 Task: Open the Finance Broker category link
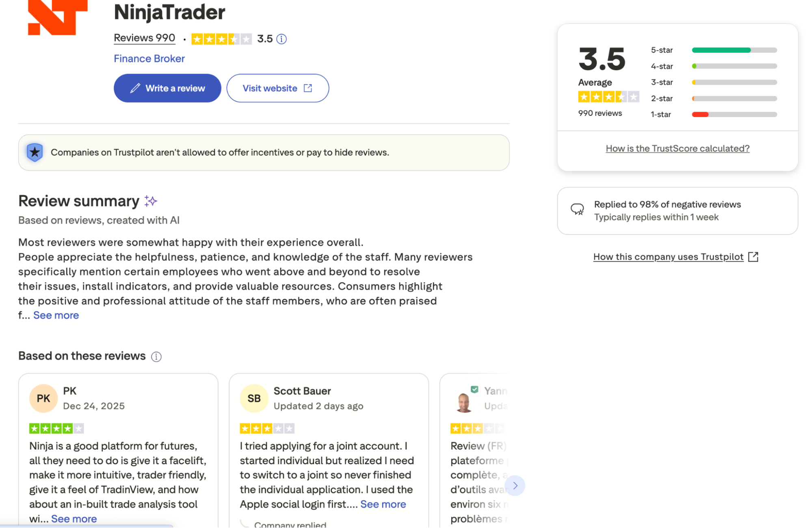[149, 59]
